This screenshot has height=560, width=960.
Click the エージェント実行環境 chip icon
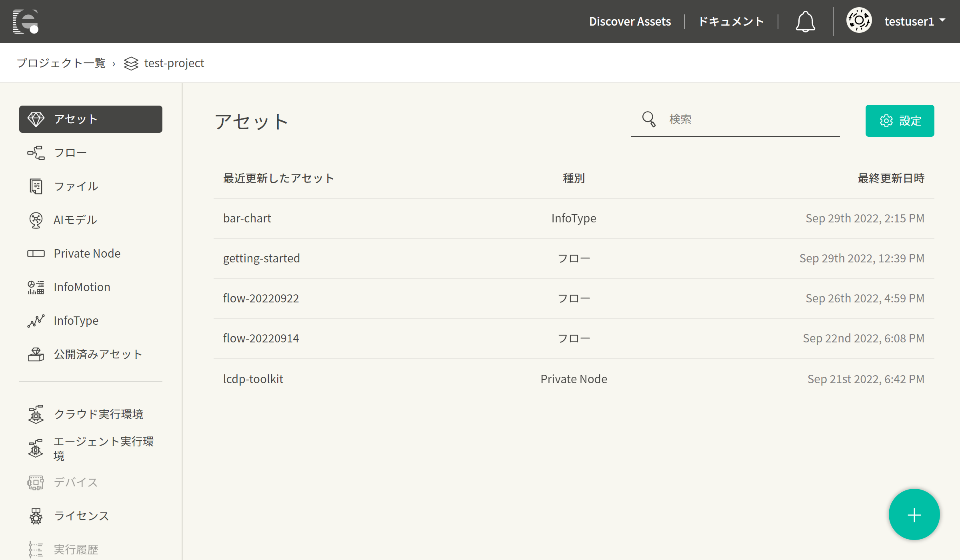(36, 448)
